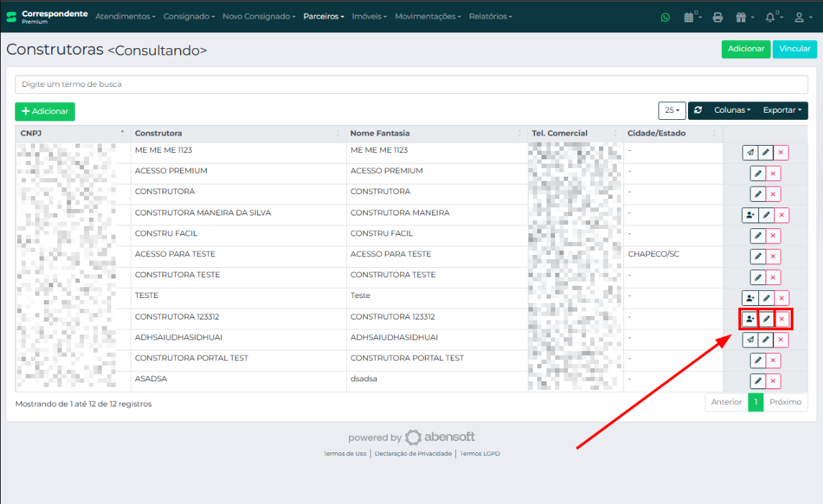Click paper plane icon for ME ME ME 1123

(750, 152)
